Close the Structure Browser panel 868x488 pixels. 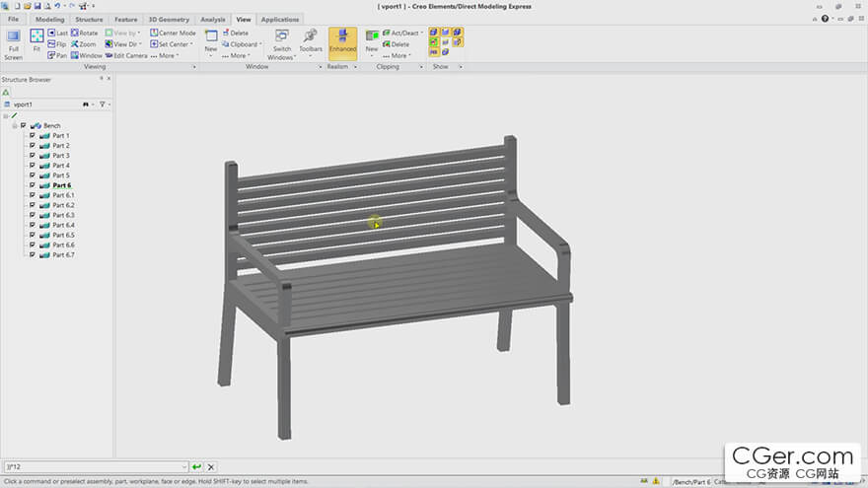pyautogui.click(x=109, y=79)
